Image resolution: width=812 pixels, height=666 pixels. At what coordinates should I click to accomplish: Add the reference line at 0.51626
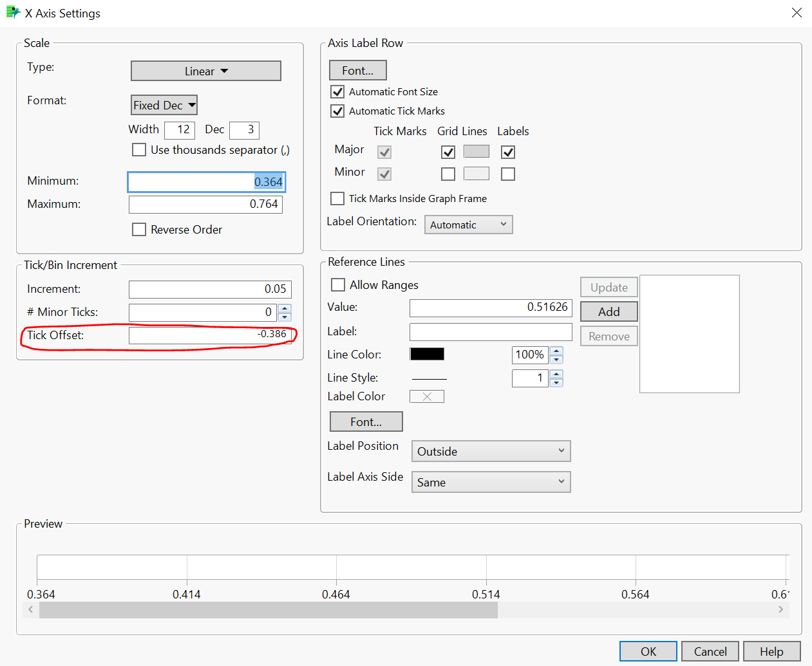(608, 311)
